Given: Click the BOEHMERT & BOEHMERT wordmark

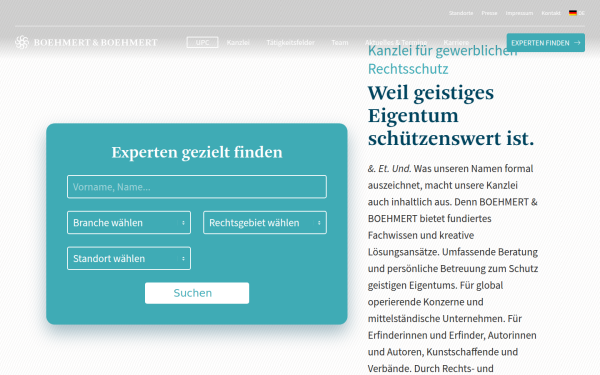Looking at the screenshot, I should pyautogui.click(x=96, y=42).
